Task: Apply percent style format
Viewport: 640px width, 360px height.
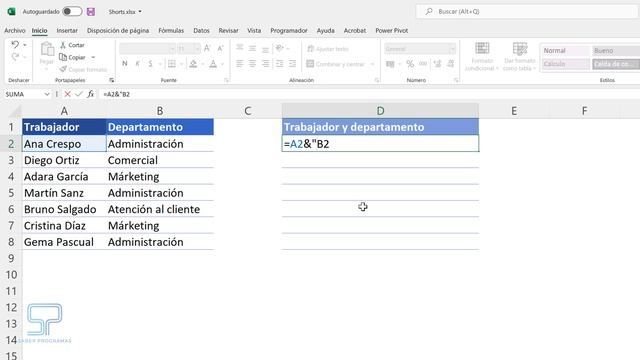Action: (x=410, y=64)
